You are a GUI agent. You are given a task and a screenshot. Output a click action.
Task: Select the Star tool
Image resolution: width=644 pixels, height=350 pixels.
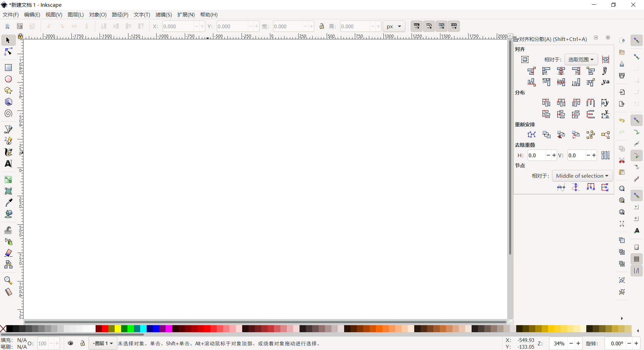click(8, 91)
